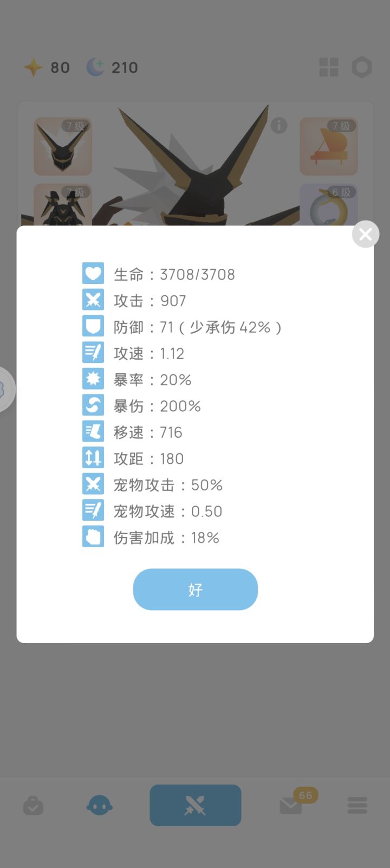Close the stats popup with X
Image resolution: width=390 pixels, height=868 pixels.
tap(366, 234)
